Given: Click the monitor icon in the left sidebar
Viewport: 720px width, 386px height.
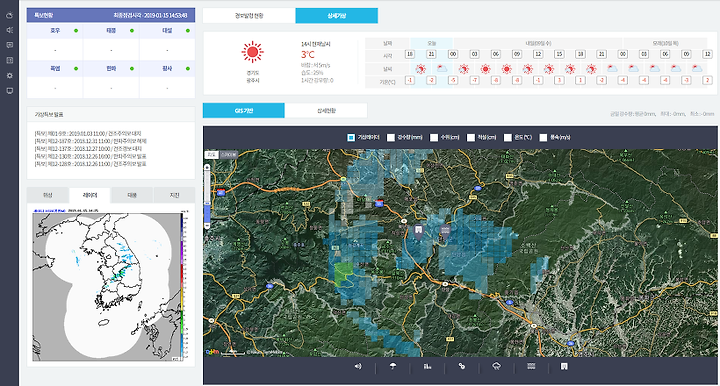Looking at the screenshot, I should (x=9, y=91).
